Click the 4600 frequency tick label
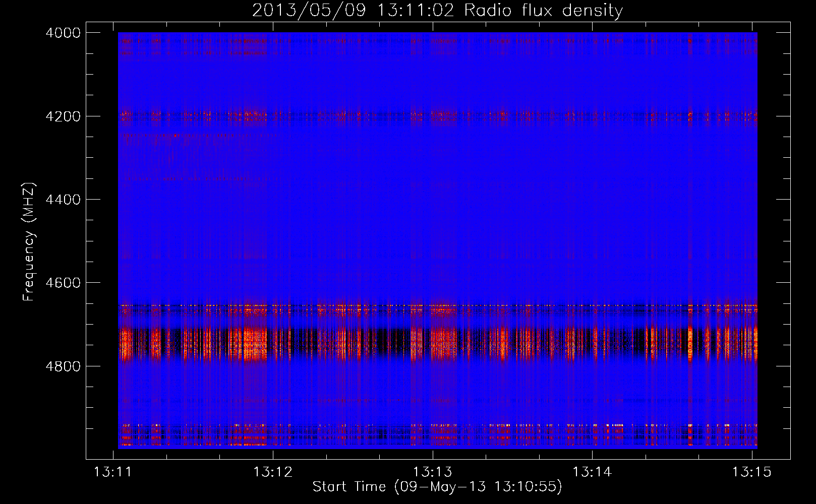 [x=63, y=283]
